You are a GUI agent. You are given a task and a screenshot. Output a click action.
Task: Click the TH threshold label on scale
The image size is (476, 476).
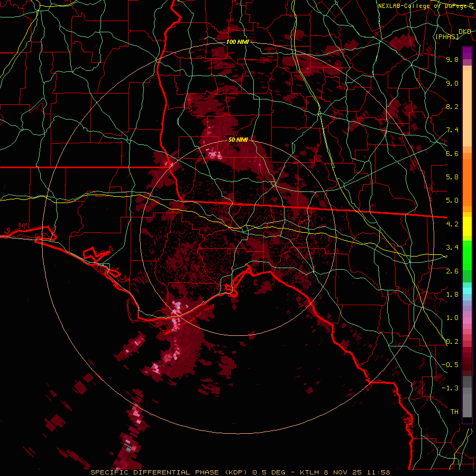pos(454,412)
